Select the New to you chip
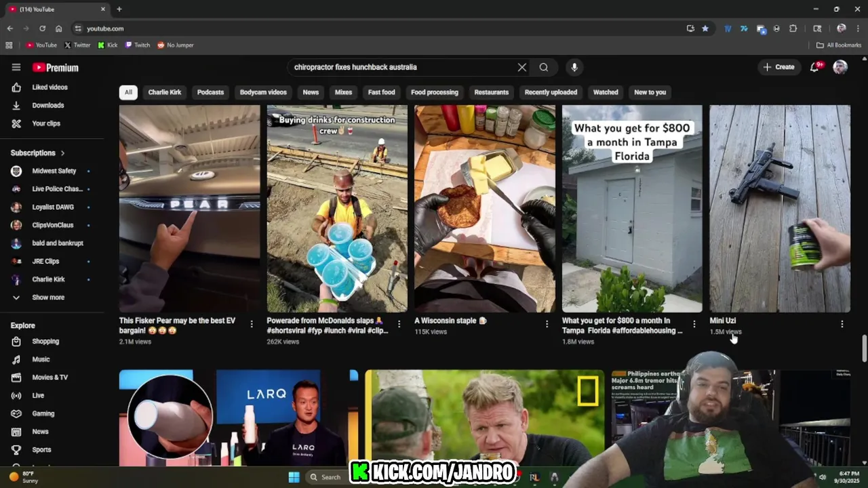 click(x=650, y=92)
